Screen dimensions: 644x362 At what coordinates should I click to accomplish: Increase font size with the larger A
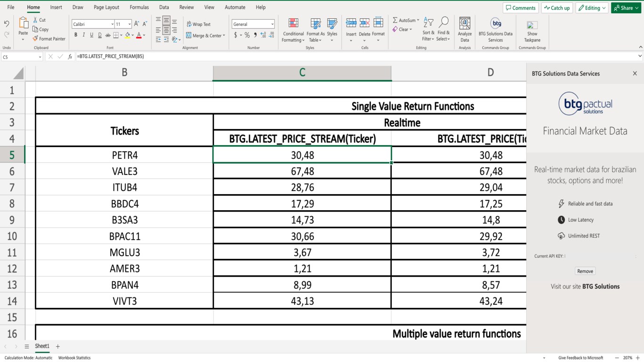[x=137, y=24]
